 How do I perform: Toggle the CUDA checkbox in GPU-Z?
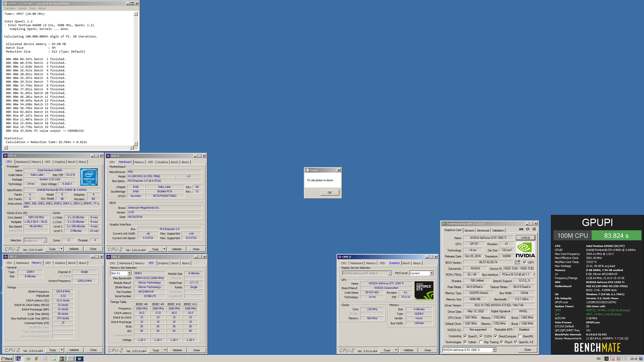481,336
